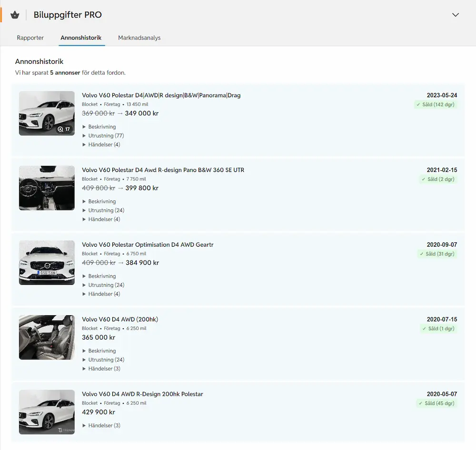Image resolution: width=476 pixels, height=450 pixels.
Task: Open the dashboard interior photo thumbnail
Action: tap(47, 188)
